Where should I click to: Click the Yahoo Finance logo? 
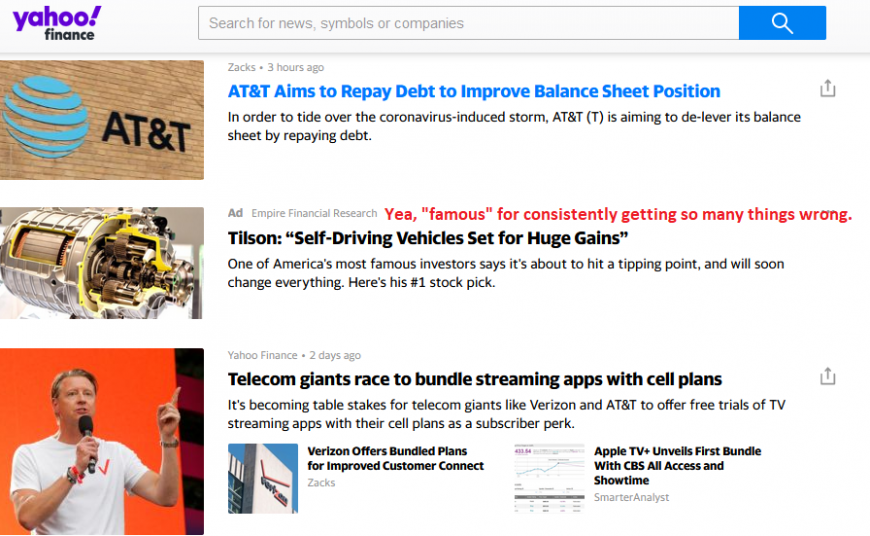coord(57,23)
